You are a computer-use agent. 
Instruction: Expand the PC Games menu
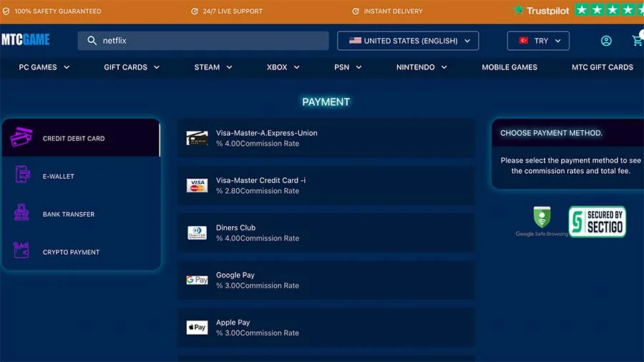pyautogui.click(x=44, y=67)
